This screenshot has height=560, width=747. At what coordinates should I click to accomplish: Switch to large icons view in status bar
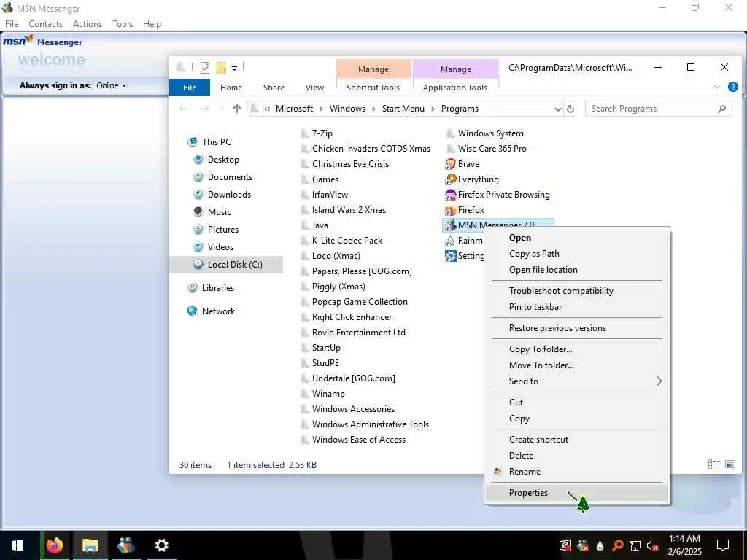pos(729,464)
